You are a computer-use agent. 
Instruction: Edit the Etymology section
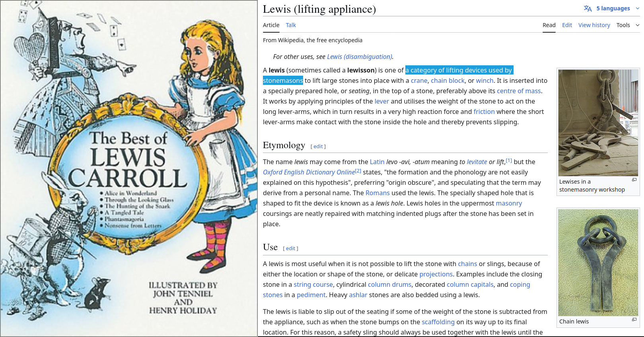tap(318, 146)
